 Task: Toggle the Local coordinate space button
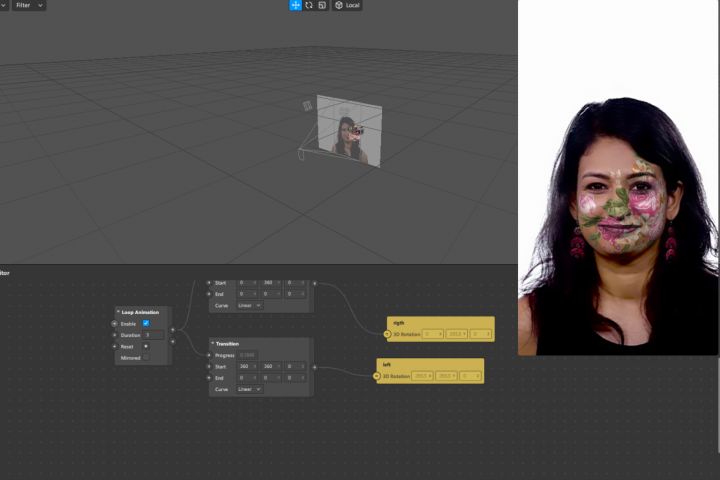(347, 5)
